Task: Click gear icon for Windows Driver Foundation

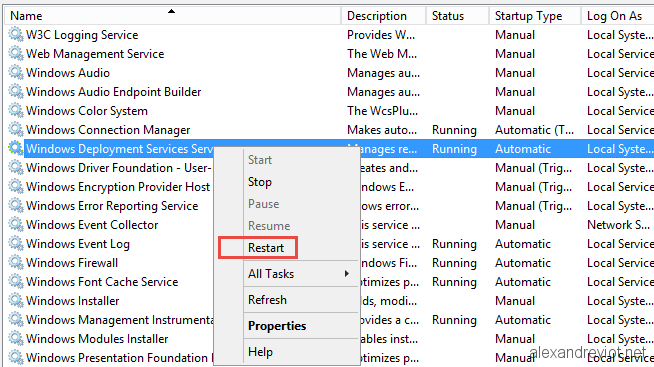Action: (x=16, y=168)
